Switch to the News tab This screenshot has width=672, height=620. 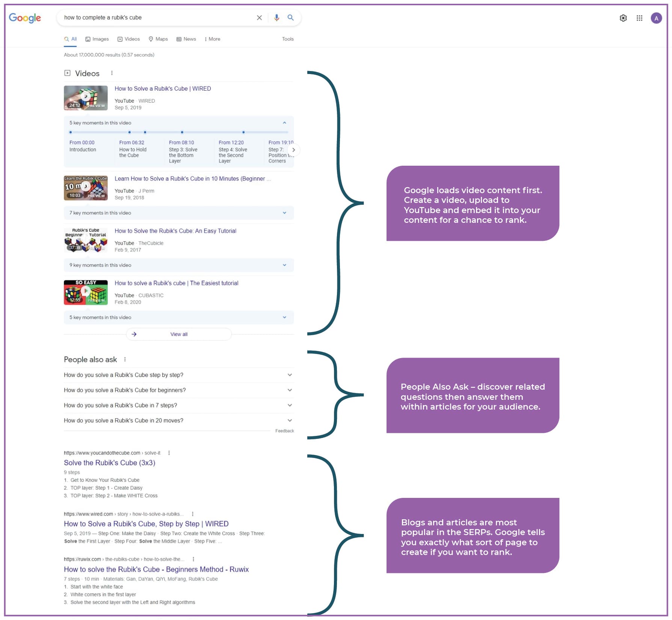[186, 39]
